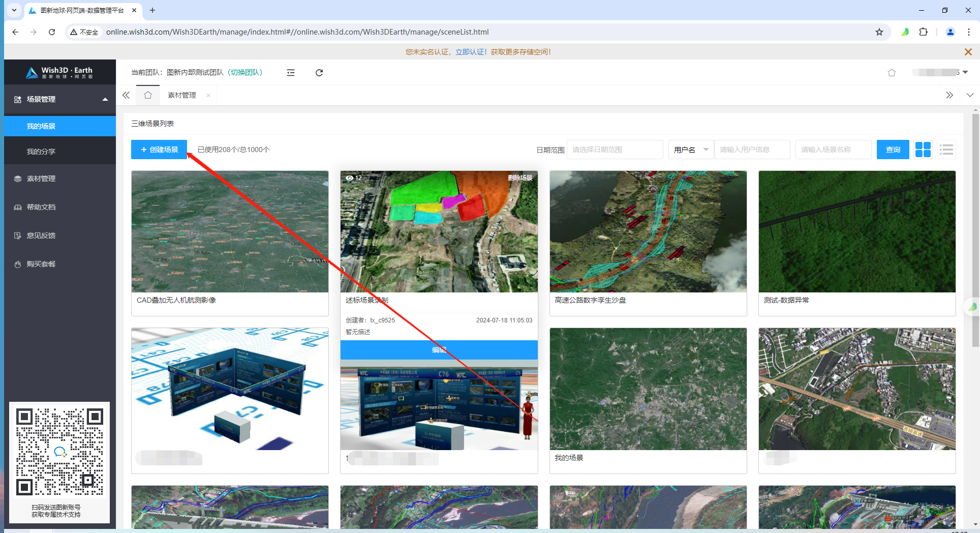
Task: Open 测试-数据异常 scene thumbnail
Action: 857,231
